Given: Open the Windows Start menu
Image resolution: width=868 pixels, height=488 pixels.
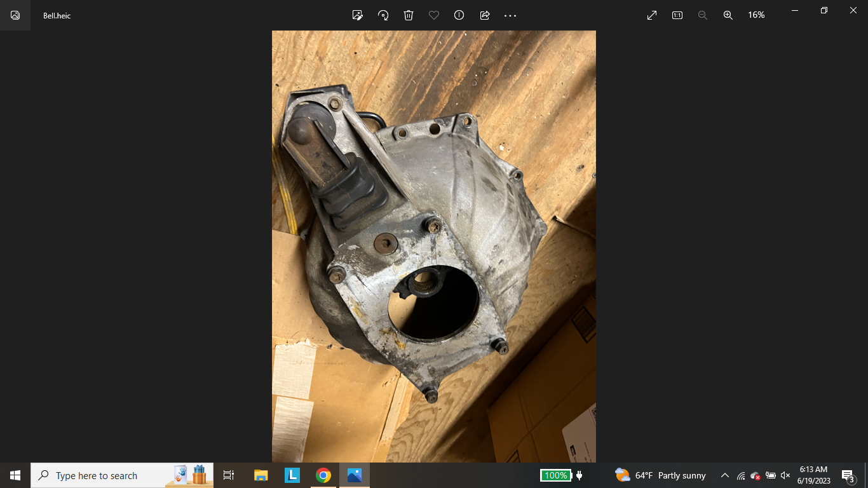Looking at the screenshot, I should coord(15,475).
